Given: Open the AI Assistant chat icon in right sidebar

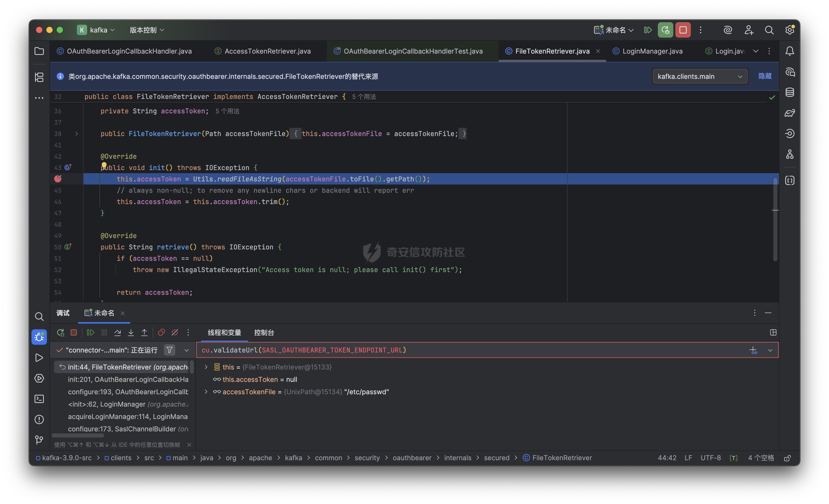Looking at the screenshot, I should coord(790,72).
